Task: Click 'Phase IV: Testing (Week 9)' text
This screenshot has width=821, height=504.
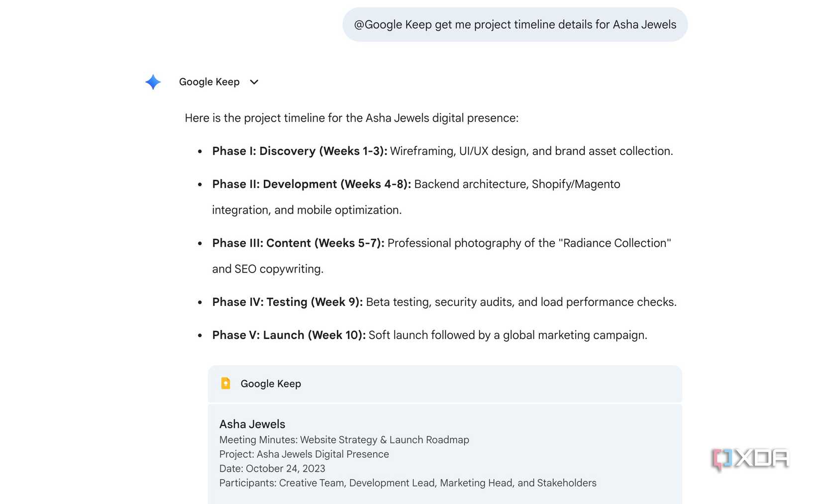Action: point(287,302)
